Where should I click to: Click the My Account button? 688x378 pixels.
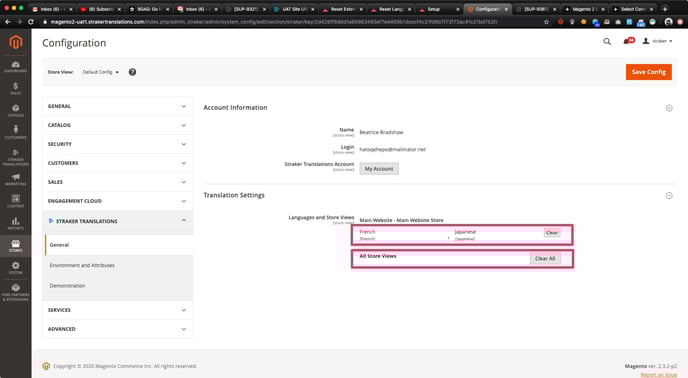pos(379,169)
